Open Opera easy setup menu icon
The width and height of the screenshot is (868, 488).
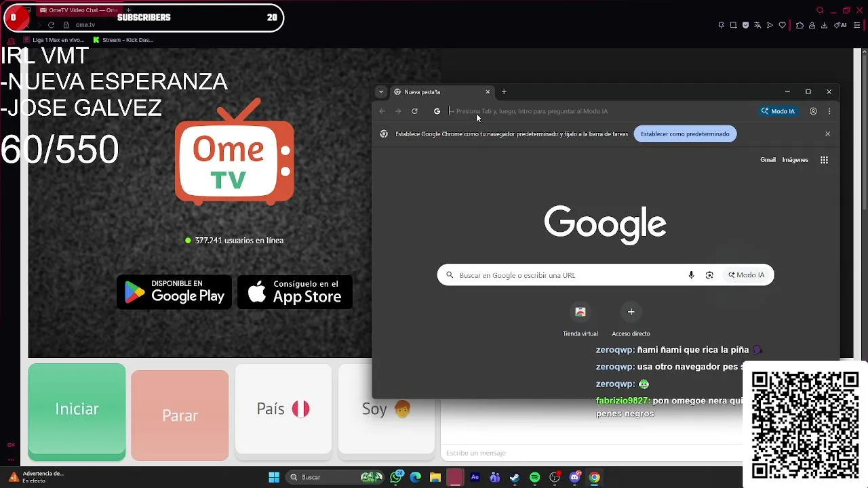tap(858, 25)
